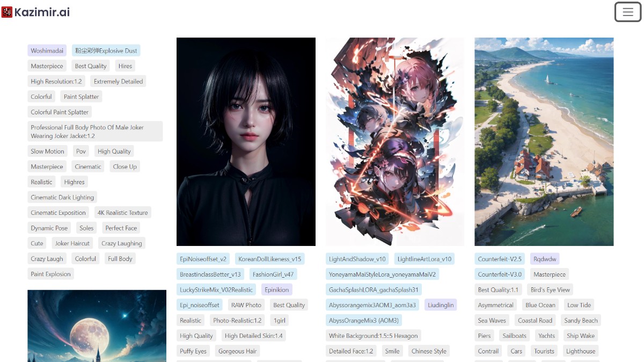The image size is (644, 362).
Task: Select the 粉尘彩弹Explosive Dust tag
Action: [106, 50]
